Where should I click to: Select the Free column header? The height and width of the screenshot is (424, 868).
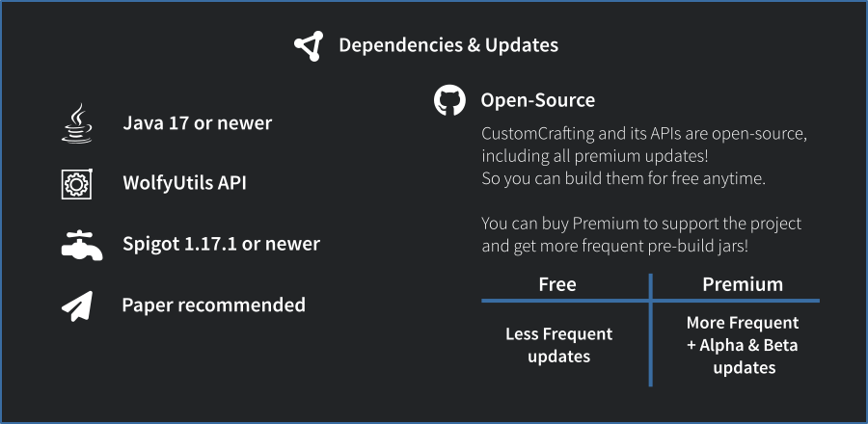pos(556,283)
